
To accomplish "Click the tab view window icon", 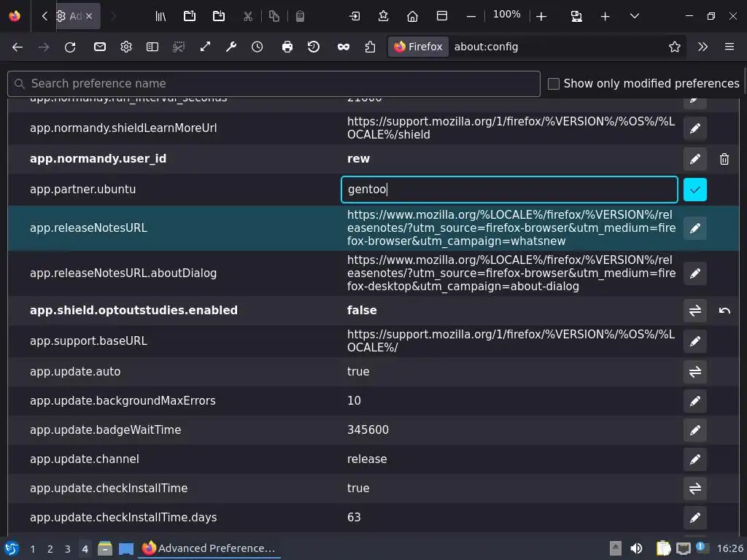I will pyautogui.click(x=441, y=16).
